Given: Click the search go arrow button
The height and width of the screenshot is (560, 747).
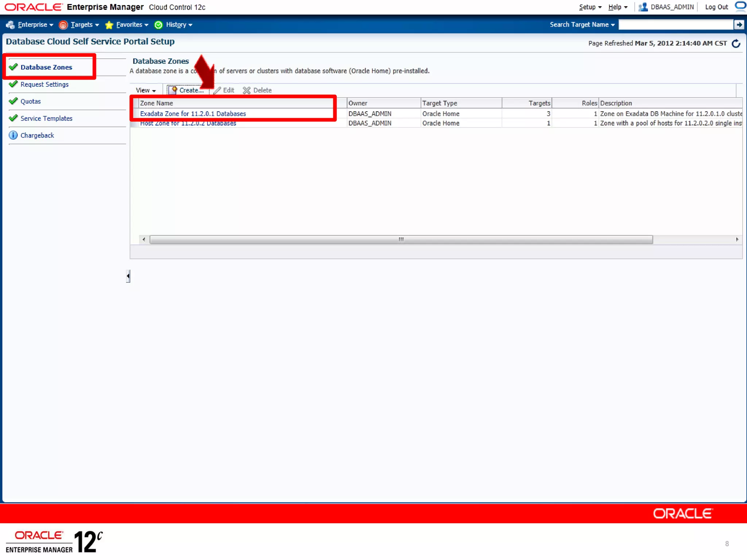Looking at the screenshot, I should click(739, 24).
